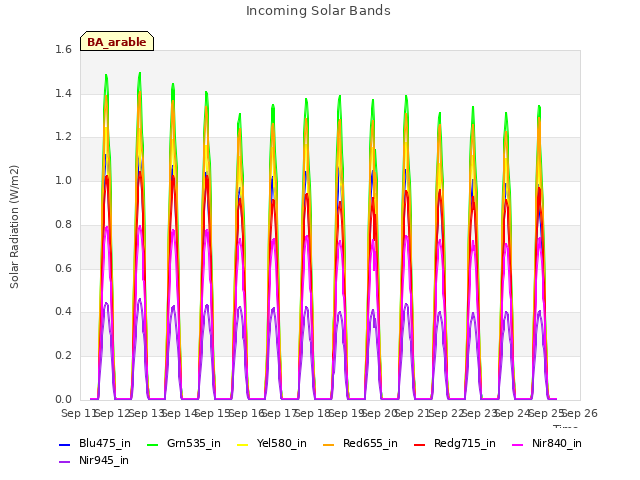The width and height of the screenshot is (640, 480).
Task: Click the blue Blu475_in legend color marker
Action: point(64,445)
